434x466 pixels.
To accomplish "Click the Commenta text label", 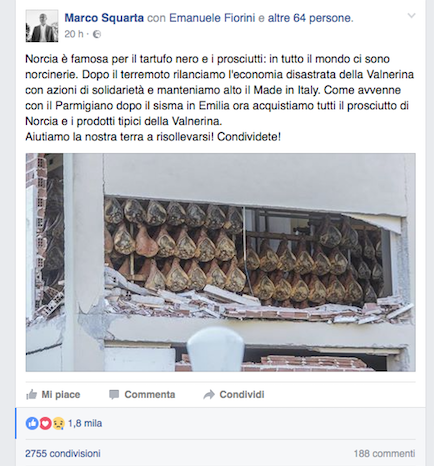I will click(150, 395).
